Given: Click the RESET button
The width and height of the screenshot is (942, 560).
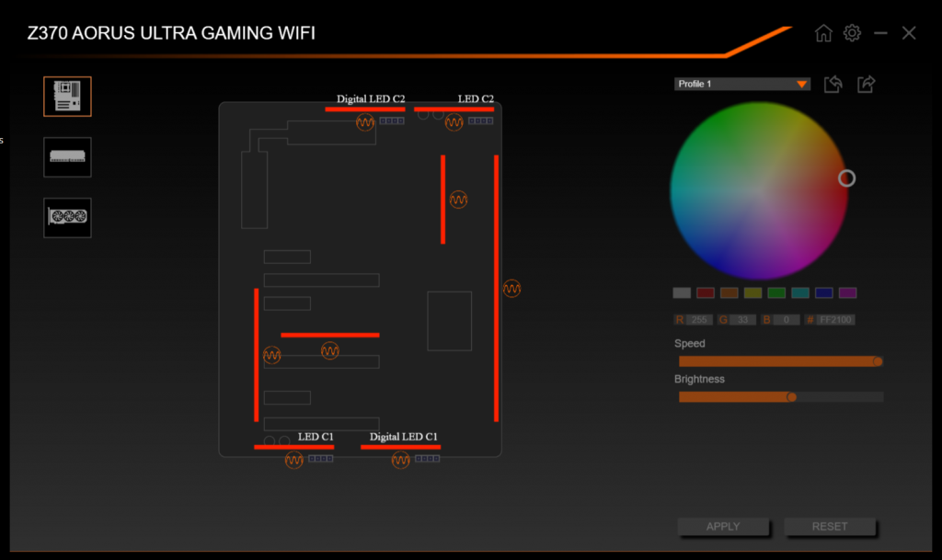Looking at the screenshot, I should click(x=830, y=526).
